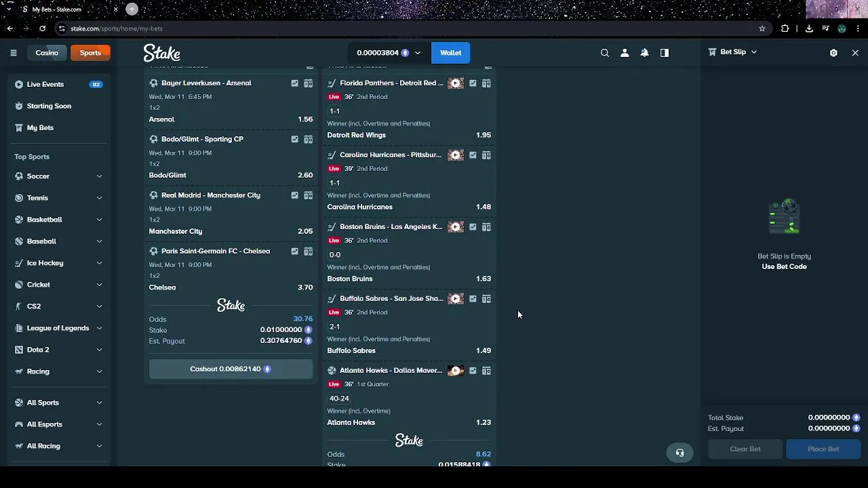Open scoreboard icon for Carolina Hurricanes match
This screenshot has width=868, height=488.
click(x=486, y=155)
